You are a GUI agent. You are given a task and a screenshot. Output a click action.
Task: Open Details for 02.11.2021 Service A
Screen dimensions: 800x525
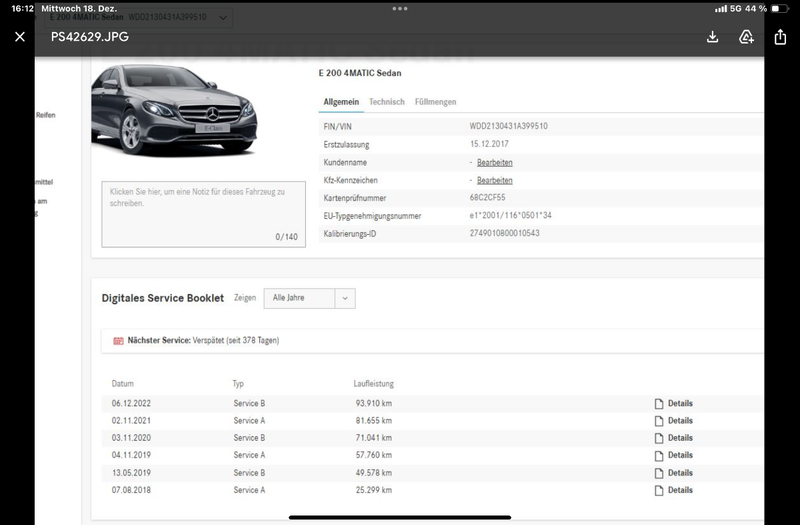[673, 421]
